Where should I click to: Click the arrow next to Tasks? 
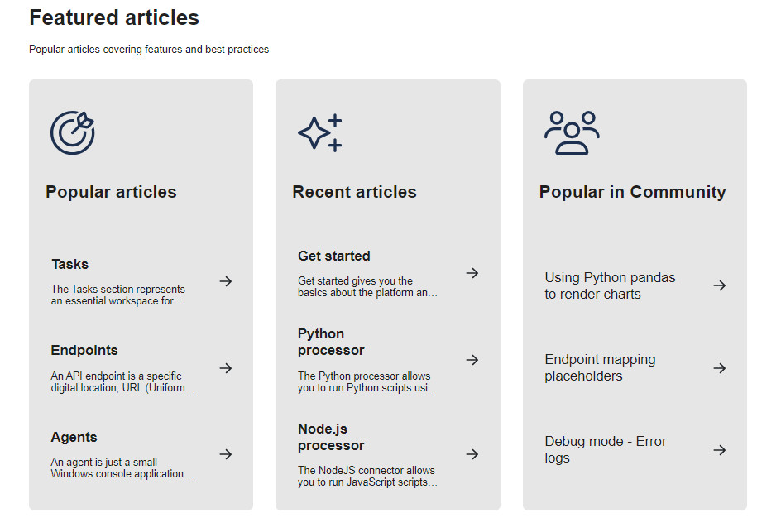pos(226,281)
